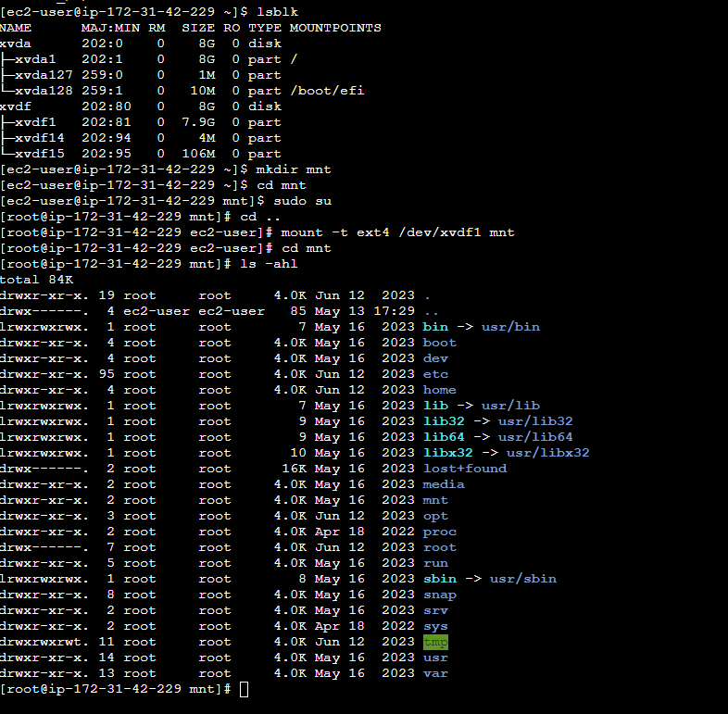Image resolution: width=728 pixels, height=714 pixels.
Task: Select the xvdf disk name
Action: [x=16, y=106]
